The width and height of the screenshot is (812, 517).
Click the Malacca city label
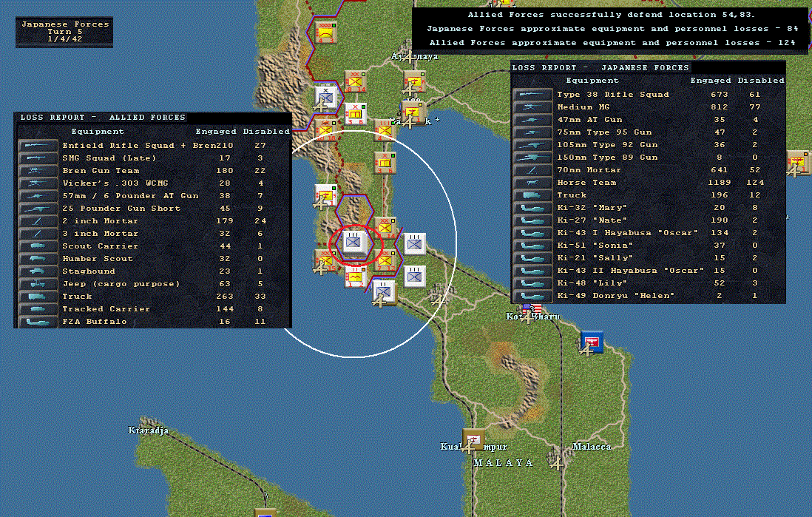pos(592,447)
